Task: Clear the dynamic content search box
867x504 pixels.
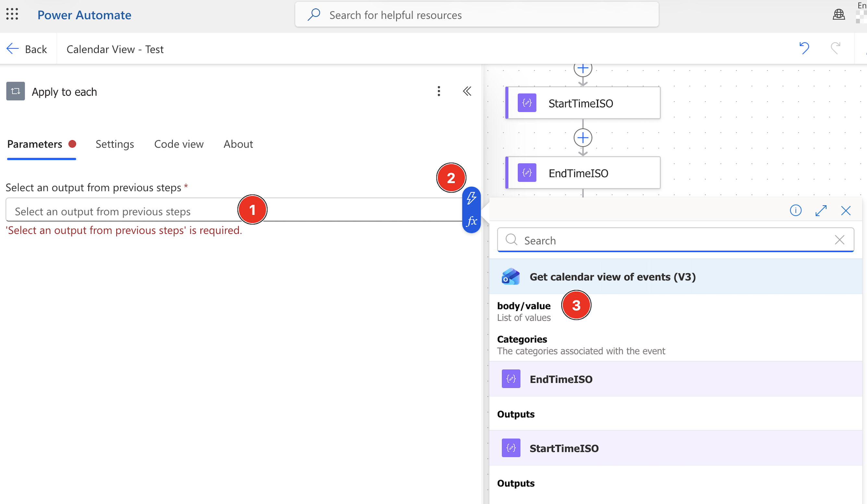Action: (x=840, y=240)
